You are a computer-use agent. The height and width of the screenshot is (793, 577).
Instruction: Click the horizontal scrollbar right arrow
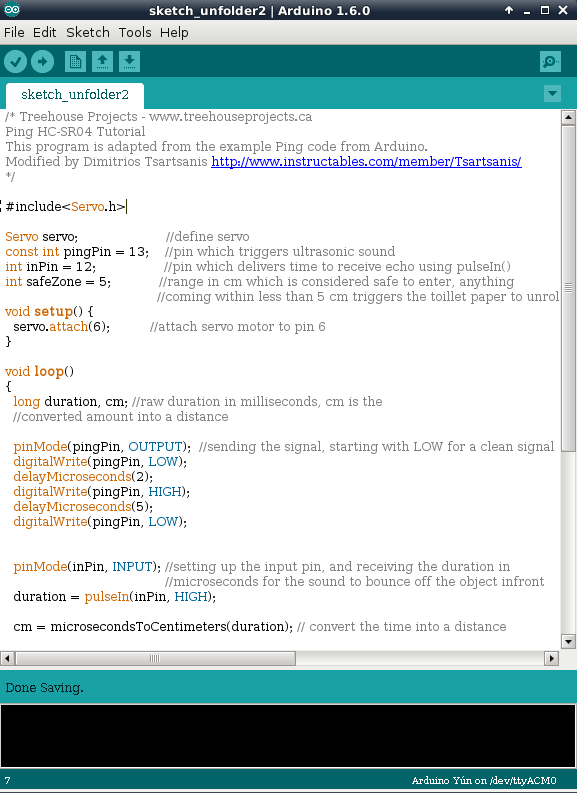tap(552, 658)
